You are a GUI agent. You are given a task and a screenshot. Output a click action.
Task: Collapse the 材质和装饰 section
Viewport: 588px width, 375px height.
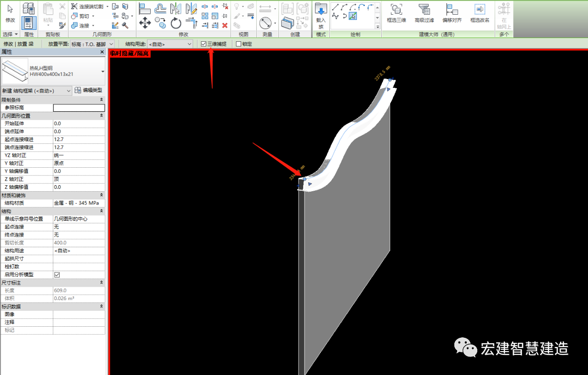pos(101,195)
